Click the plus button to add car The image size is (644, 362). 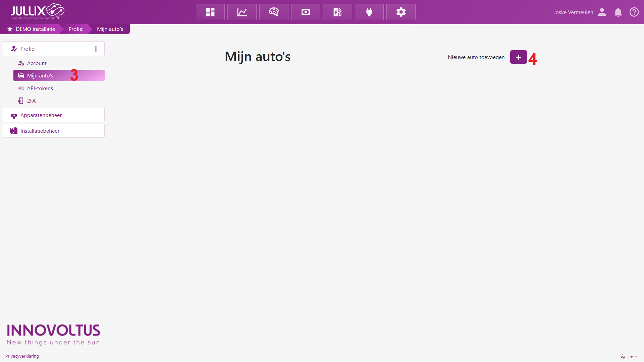518,57
